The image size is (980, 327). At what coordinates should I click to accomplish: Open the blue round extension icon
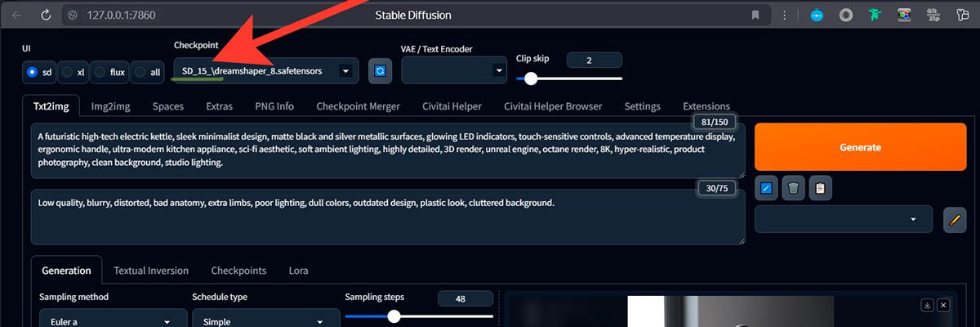coord(817,15)
